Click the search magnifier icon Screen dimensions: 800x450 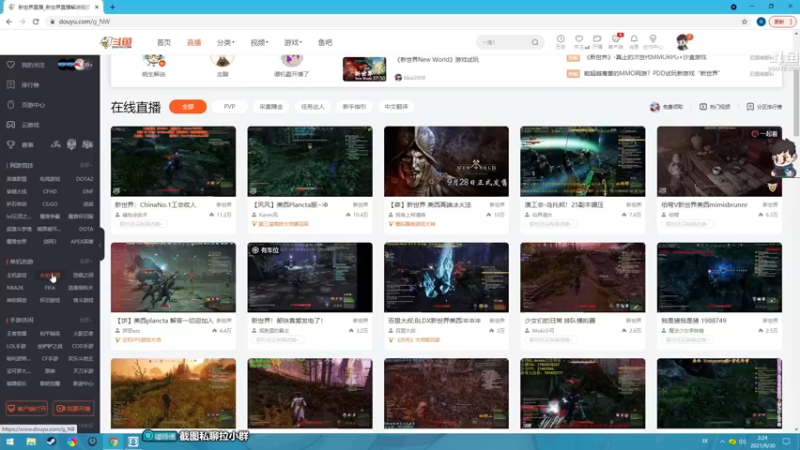click(535, 42)
